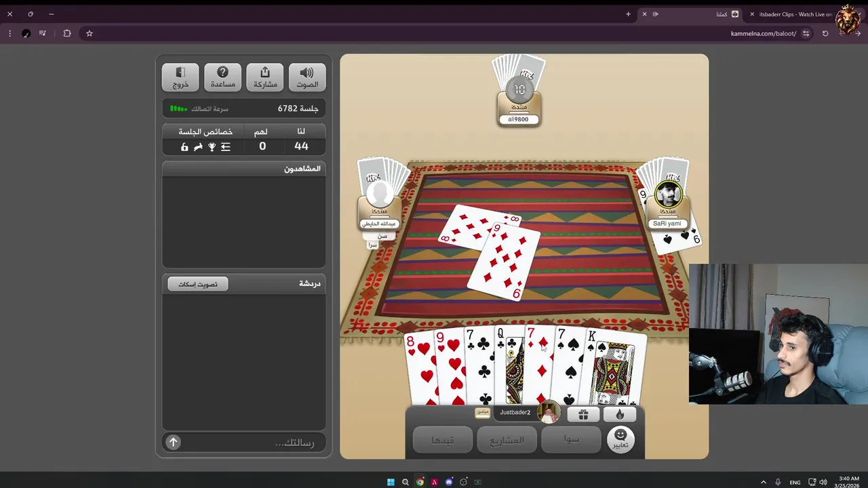Toggle the الصوت sound button

[307, 77]
